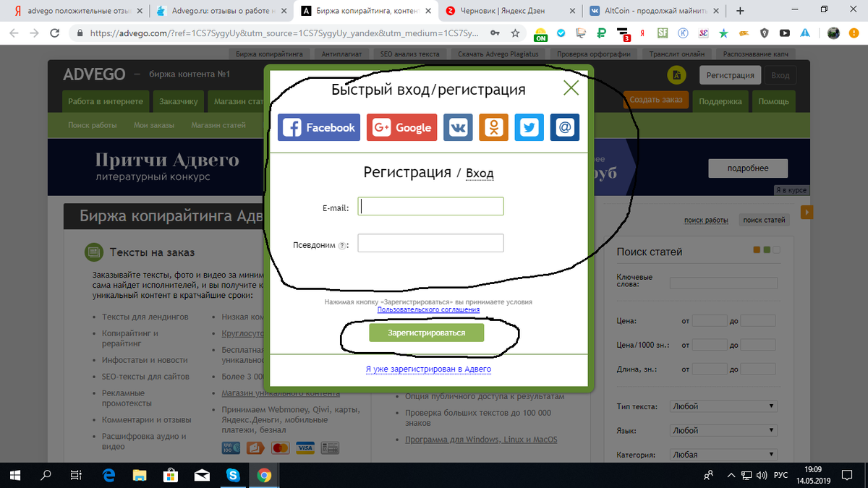Focus the Псевдоним input field
Viewport: 868px width, 488px height.
coord(430,243)
